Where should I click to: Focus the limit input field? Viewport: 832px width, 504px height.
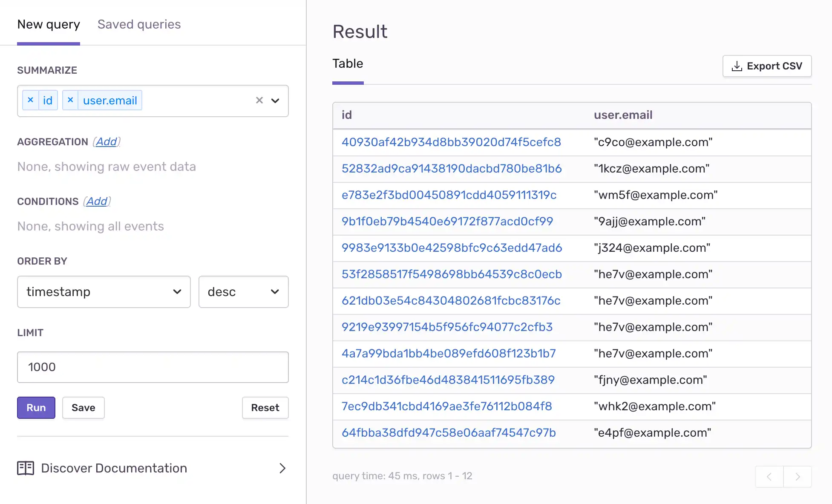(153, 367)
